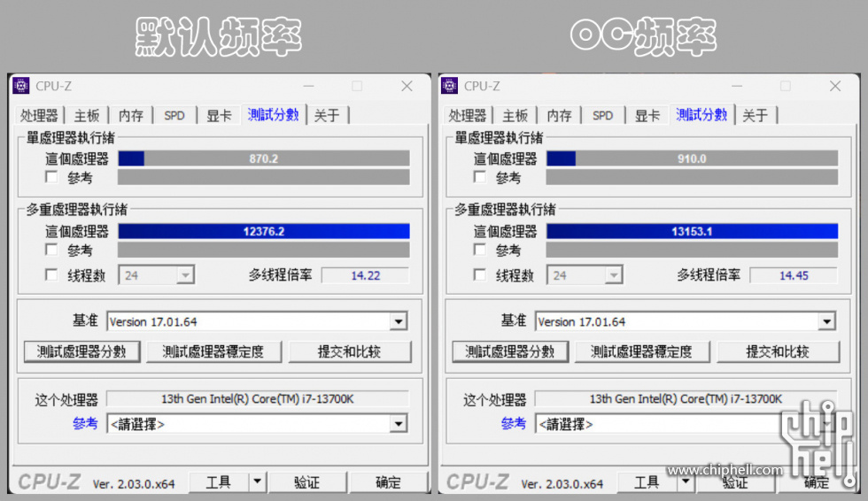Open the 主板 tab in left window
This screenshot has width=868, height=501.
click(87, 116)
